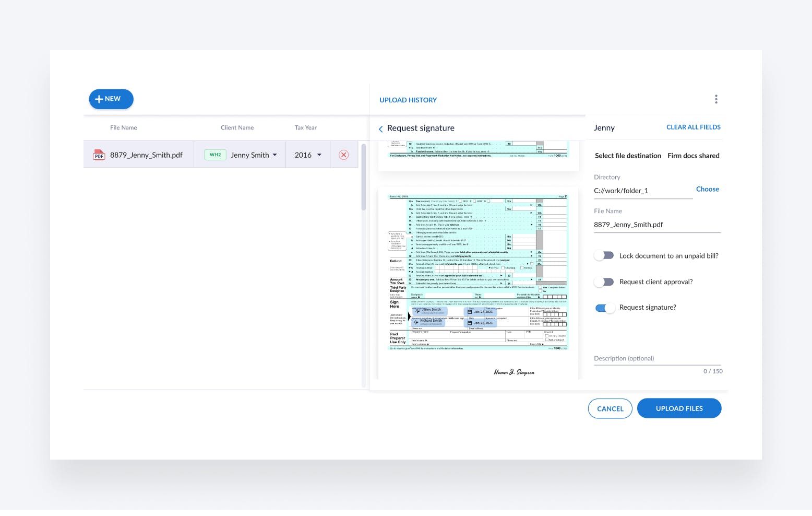Click the plus NEW button
Viewport: 812px width, 516px height.
111,99
